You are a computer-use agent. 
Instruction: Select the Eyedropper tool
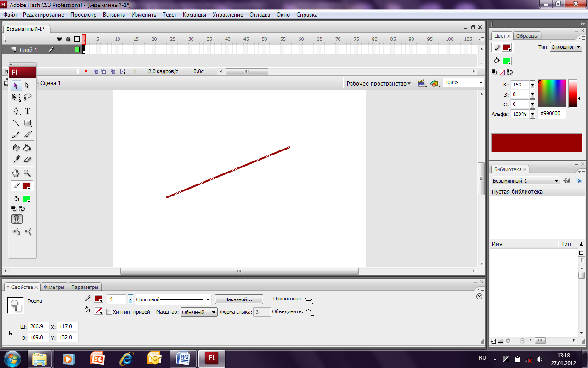16,160
